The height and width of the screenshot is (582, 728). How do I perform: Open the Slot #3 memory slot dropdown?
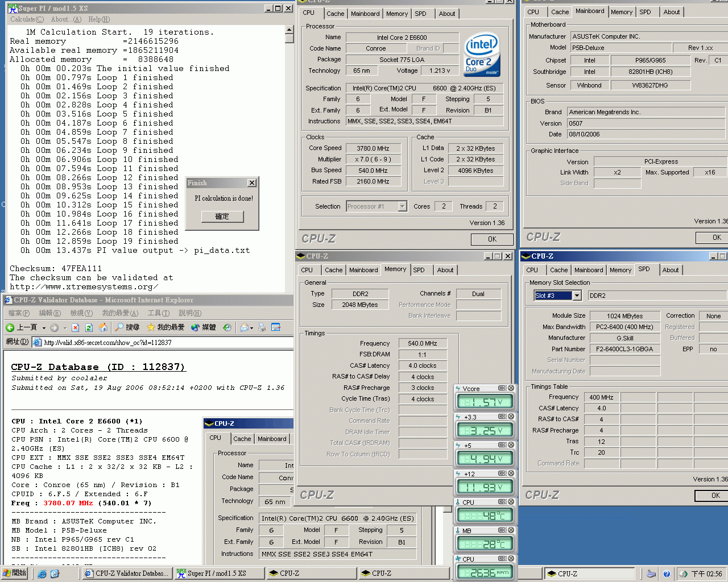[x=577, y=296]
